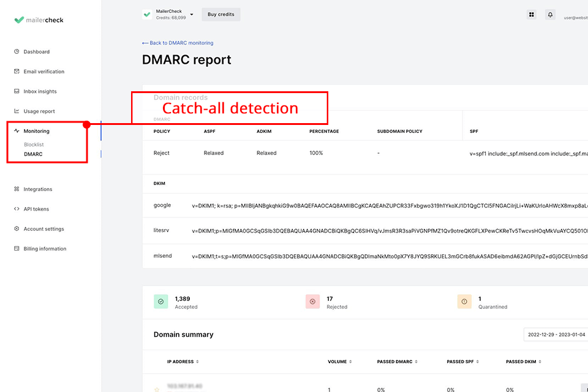Open Inbox insights page
This screenshot has width=588, height=392.
(40, 91)
